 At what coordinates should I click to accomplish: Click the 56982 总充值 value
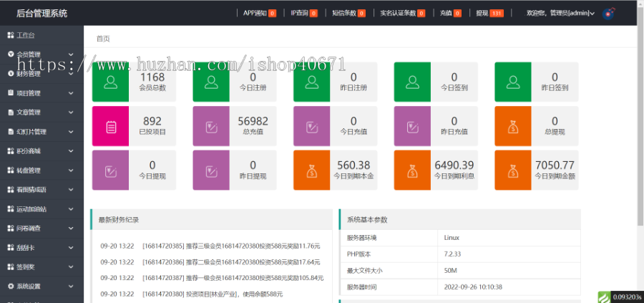click(x=253, y=121)
